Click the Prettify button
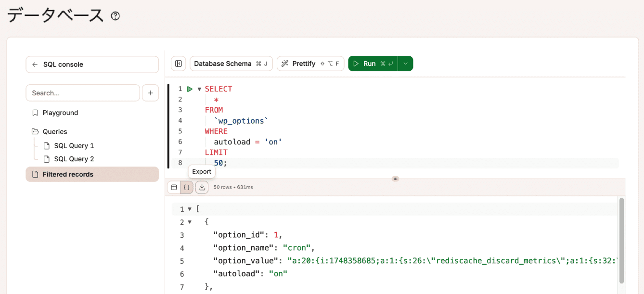644x294 pixels. [x=310, y=64]
